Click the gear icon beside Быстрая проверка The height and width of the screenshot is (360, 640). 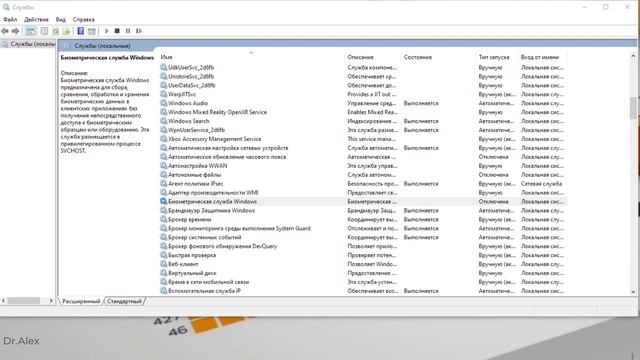[x=164, y=255]
